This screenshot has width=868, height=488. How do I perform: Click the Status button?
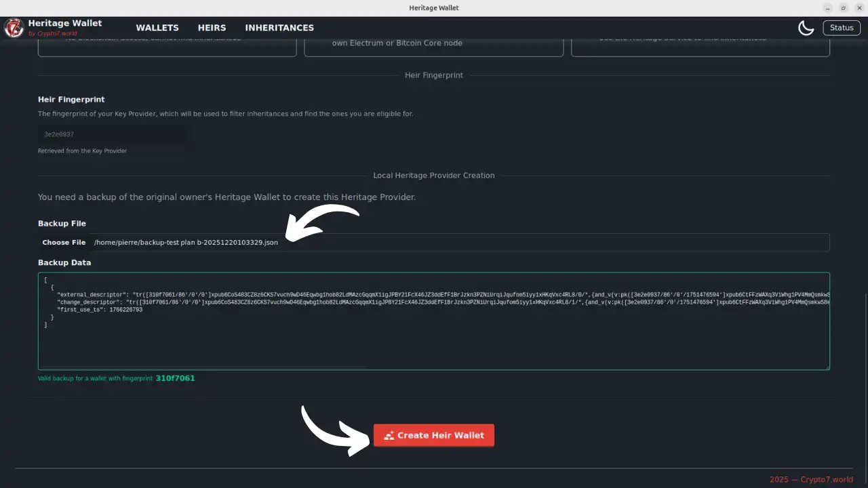[841, 28]
